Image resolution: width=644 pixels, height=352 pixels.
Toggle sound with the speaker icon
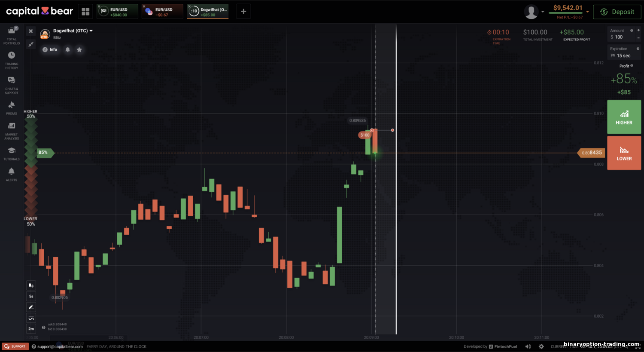pyautogui.click(x=528, y=346)
